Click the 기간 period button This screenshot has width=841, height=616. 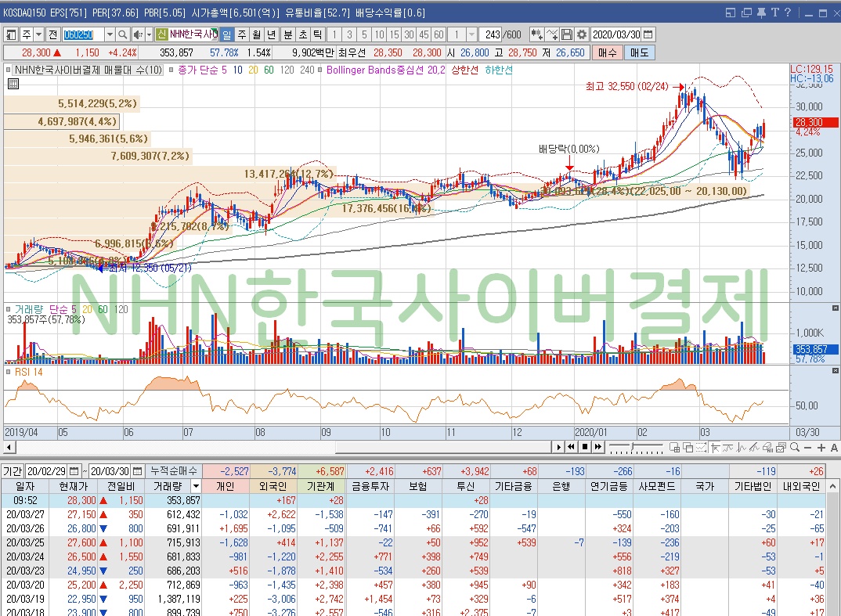click(13, 471)
